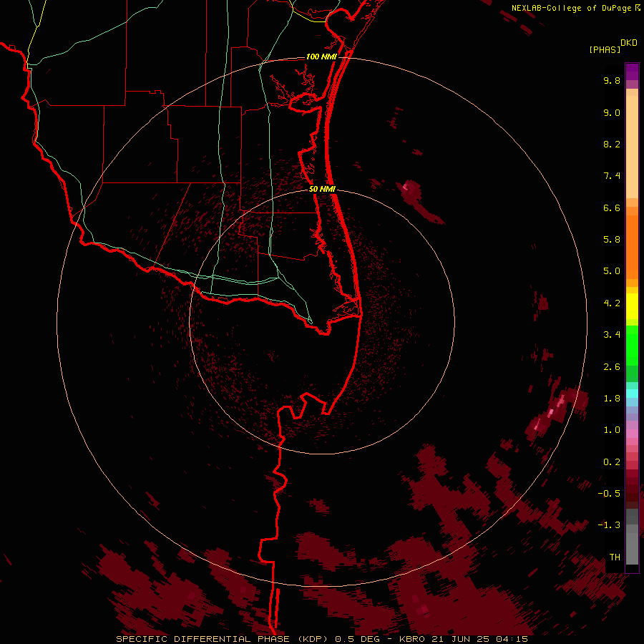
Task: Pick the cyan band of the color bar
Action: [x=632, y=394]
